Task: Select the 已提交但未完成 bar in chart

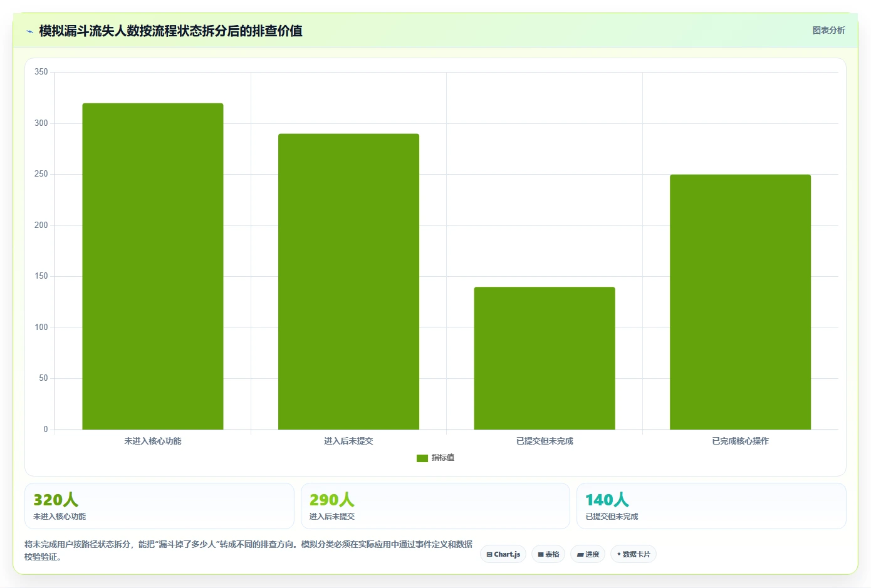Action: (545, 358)
